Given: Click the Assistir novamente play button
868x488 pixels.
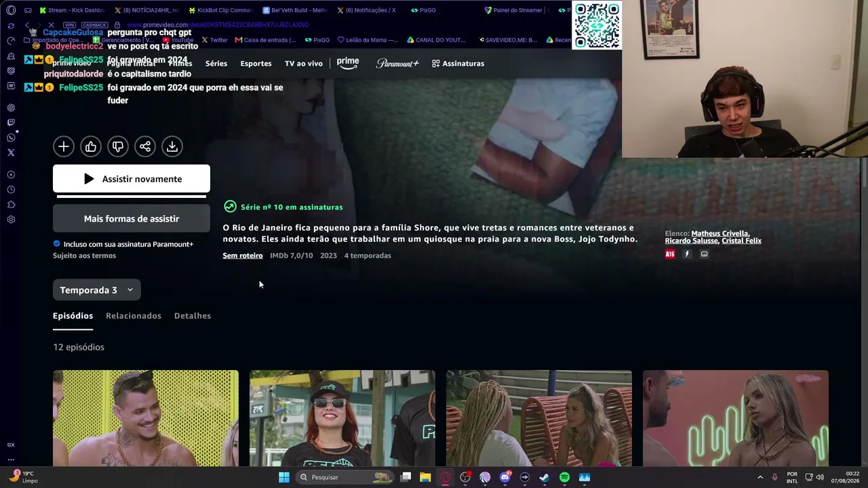Looking at the screenshot, I should tap(132, 179).
